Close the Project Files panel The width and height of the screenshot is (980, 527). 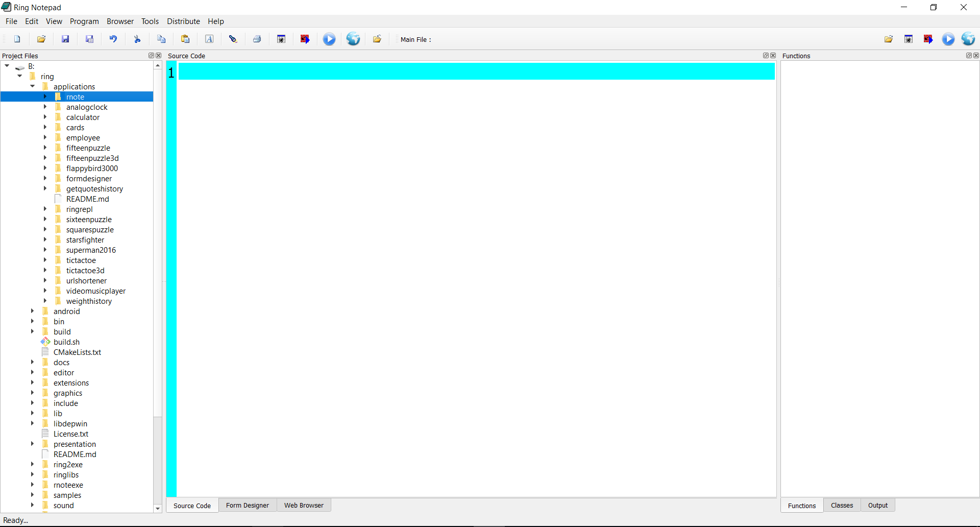pos(158,56)
